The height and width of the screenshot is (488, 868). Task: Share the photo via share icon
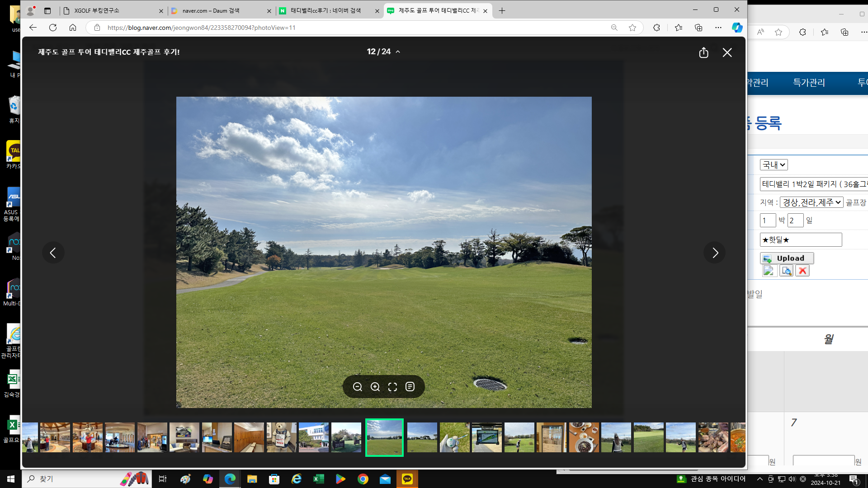click(703, 52)
